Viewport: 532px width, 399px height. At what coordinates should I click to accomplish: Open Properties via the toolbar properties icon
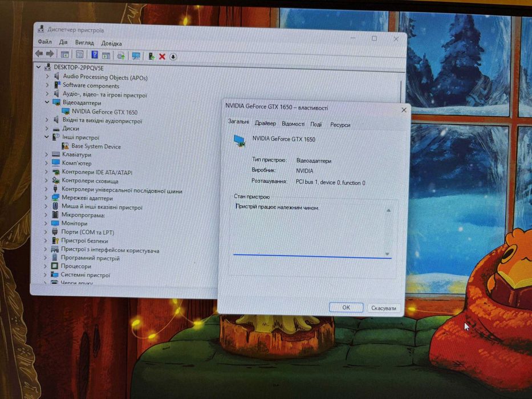(80, 54)
